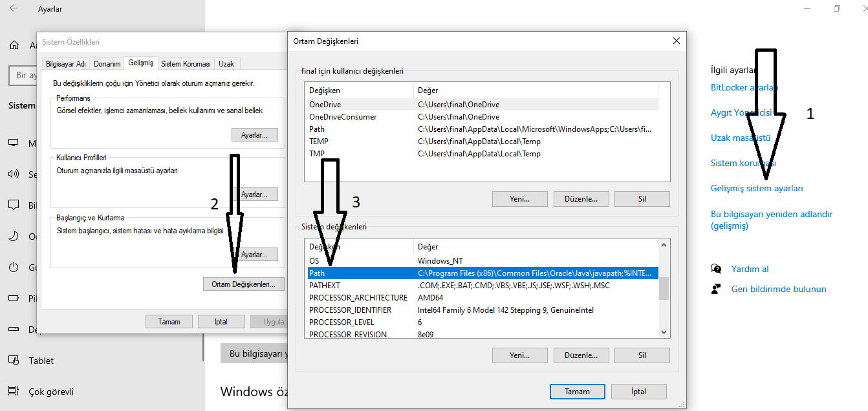Click Tamam in Ortam Değişkenleri dialog
Viewport: 868px width, 411px height.
(x=577, y=391)
